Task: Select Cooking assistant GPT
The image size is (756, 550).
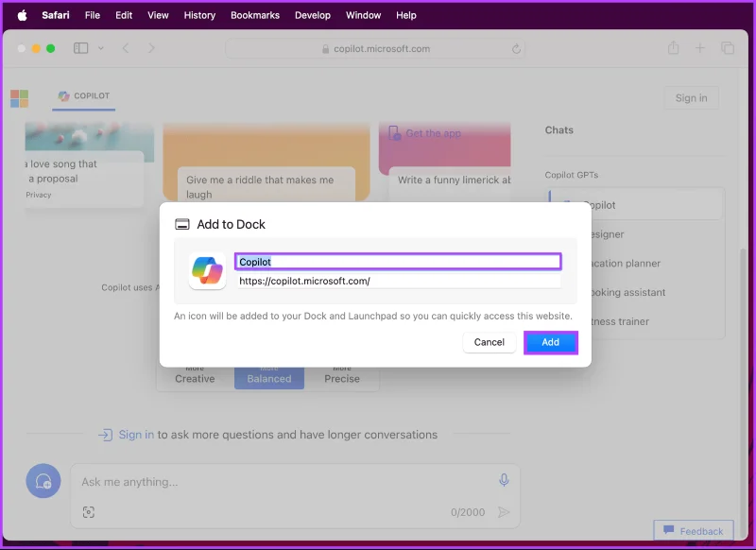Action: [x=658, y=292]
